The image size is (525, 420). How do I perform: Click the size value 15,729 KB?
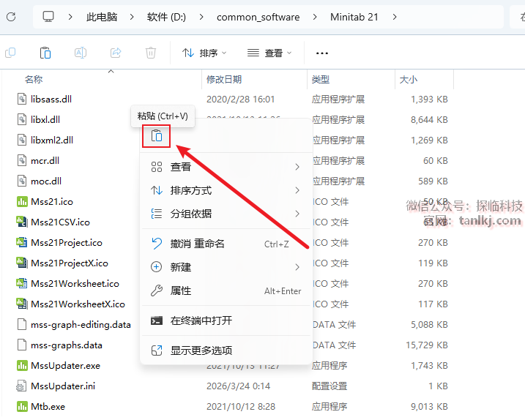click(x=427, y=345)
